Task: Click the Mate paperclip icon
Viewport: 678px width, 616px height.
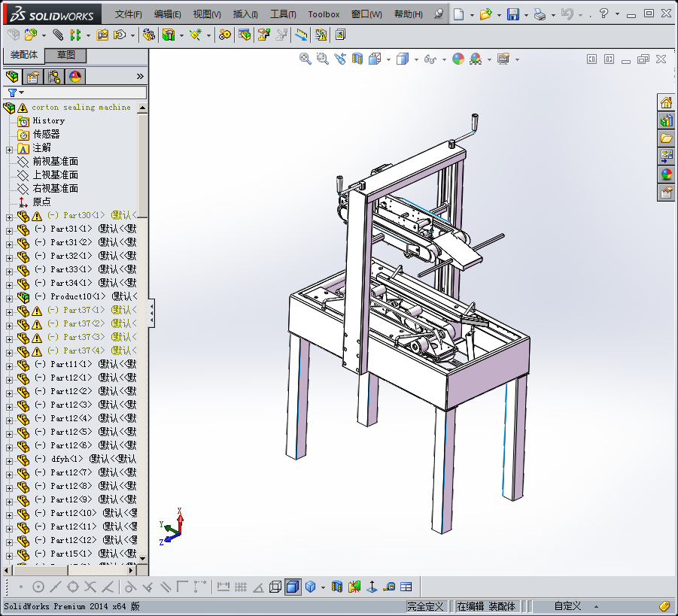Action: coord(58,35)
